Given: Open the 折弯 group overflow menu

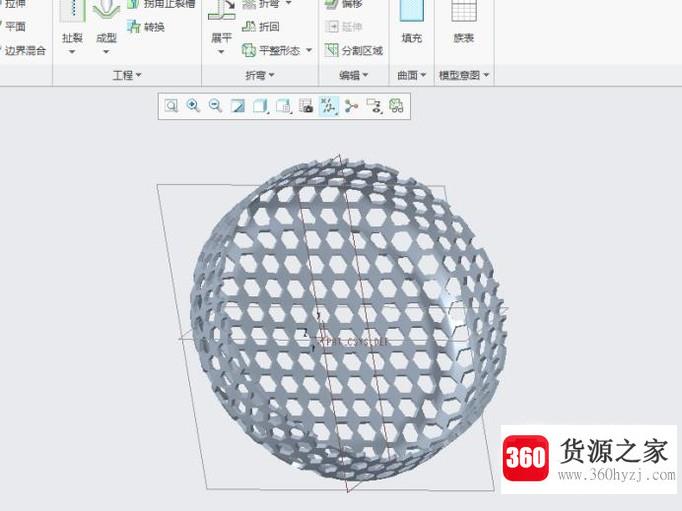Looking at the screenshot, I should click(260, 75).
